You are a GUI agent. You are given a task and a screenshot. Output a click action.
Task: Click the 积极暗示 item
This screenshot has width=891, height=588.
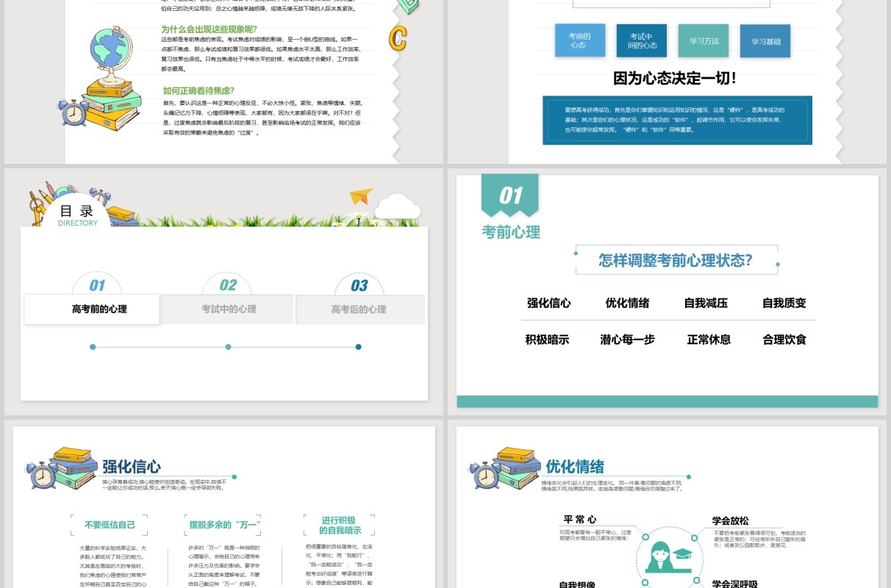click(x=547, y=340)
